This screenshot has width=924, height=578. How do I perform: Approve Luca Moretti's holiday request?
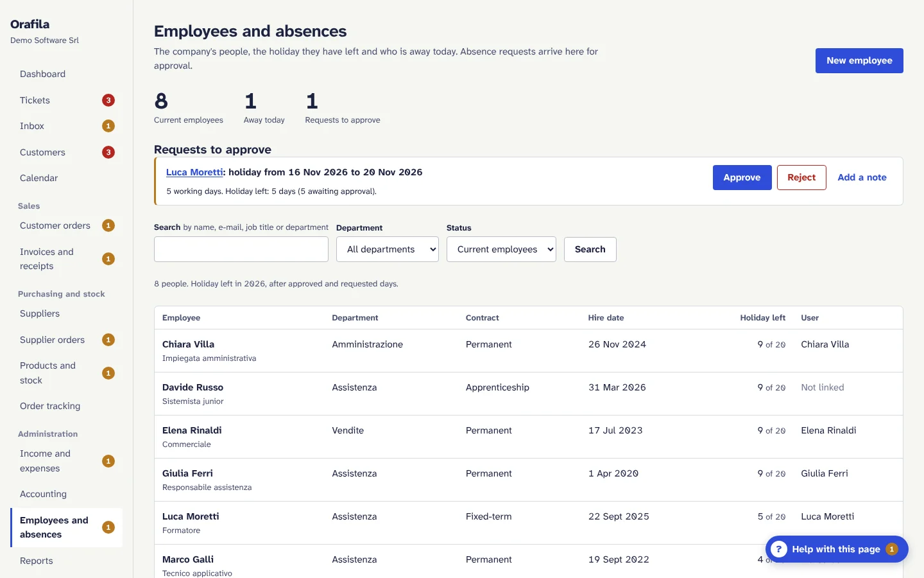point(742,177)
